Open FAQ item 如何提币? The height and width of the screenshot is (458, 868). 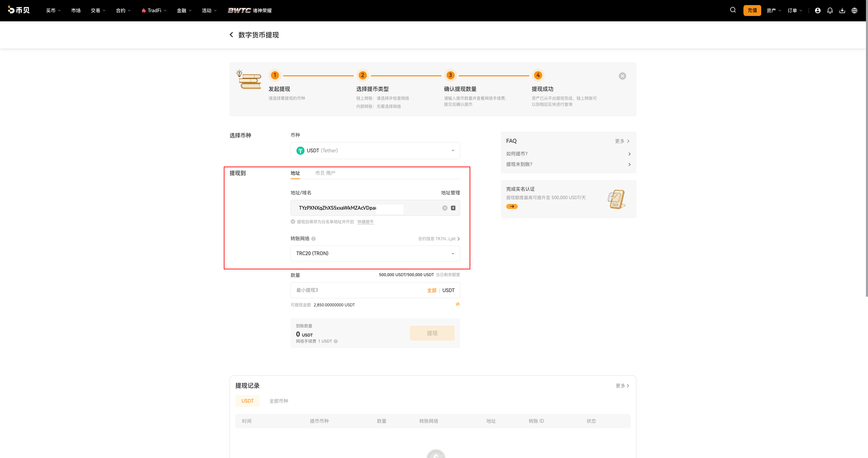click(x=568, y=154)
